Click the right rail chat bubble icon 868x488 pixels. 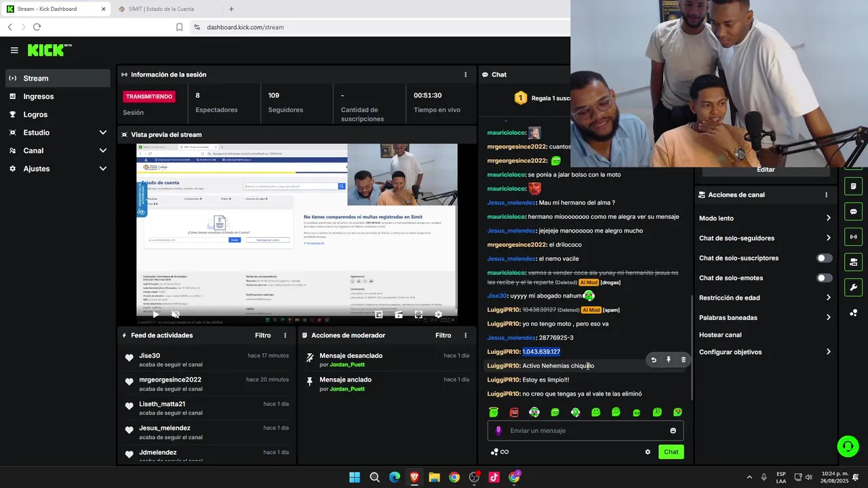(853, 211)
